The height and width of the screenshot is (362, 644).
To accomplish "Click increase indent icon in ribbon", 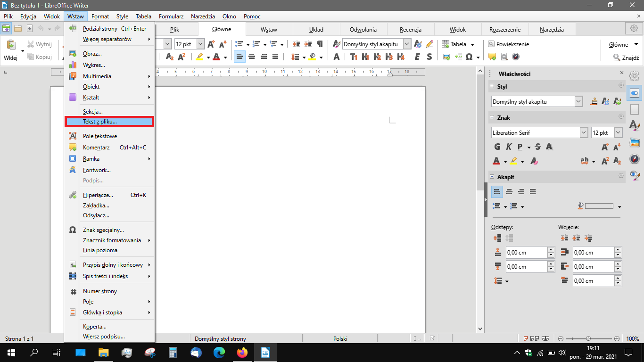I will click(297, 44).
